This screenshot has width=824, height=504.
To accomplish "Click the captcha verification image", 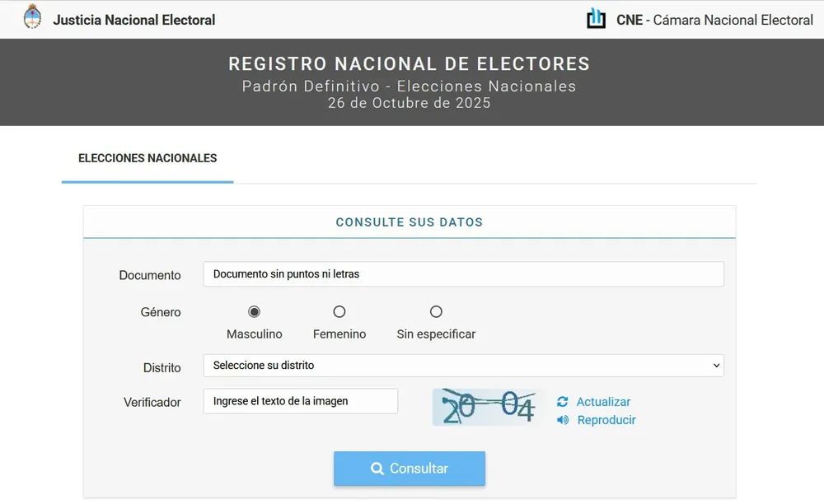I will 488,407.
